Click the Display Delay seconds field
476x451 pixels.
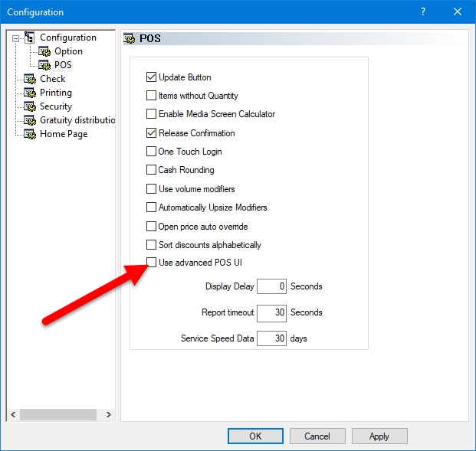pos(271,286)
